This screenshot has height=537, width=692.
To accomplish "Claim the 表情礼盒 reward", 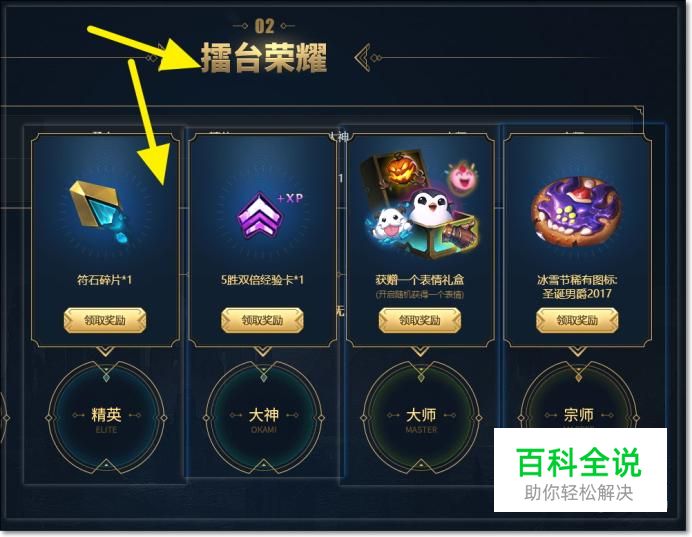I will (420, 320).
